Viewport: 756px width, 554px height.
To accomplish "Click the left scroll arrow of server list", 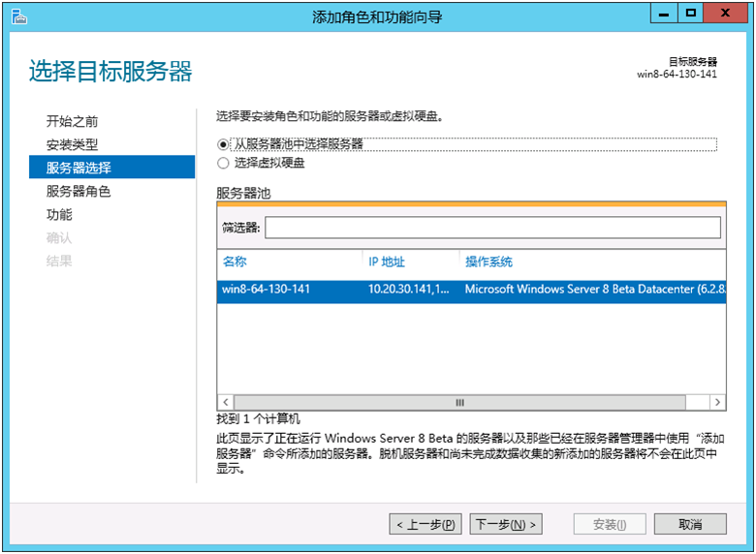I will 226,402.
